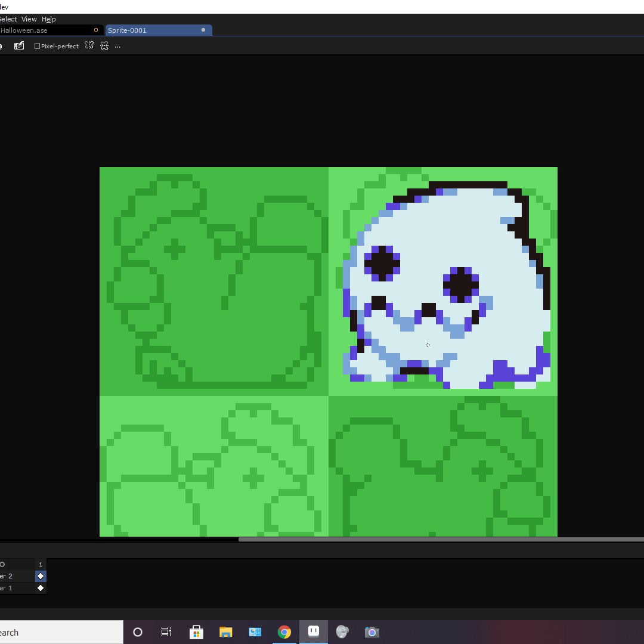Switch to Google Chrome in the taskbar

(284, 632)
